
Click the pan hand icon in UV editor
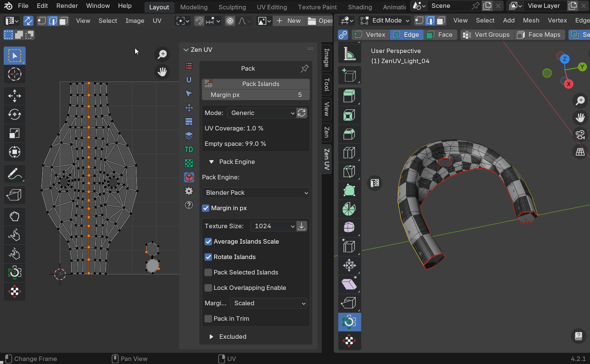click(162, 72)
